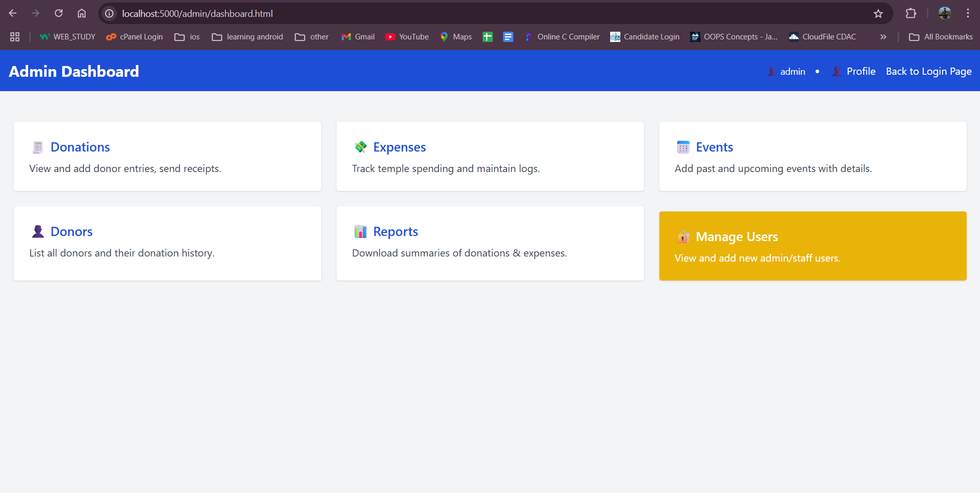Click the Donors person icon
980x493 pixels.
(x=37, y=231)
